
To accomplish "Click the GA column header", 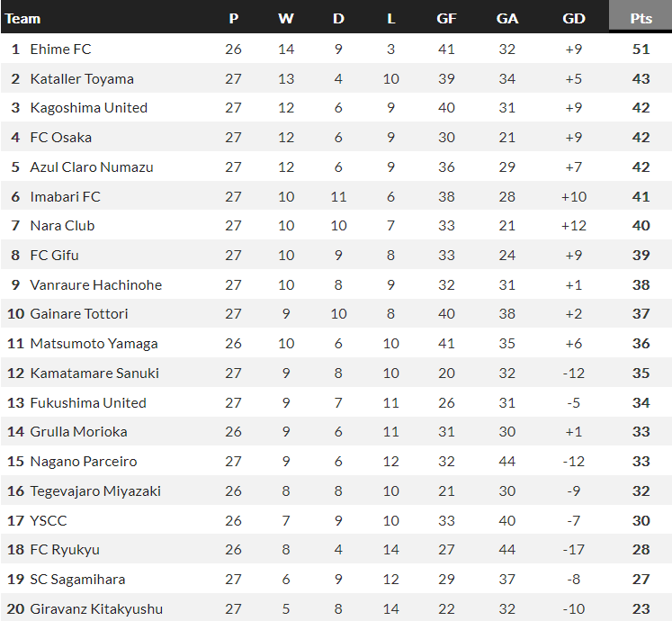I will tap(507, 18).
